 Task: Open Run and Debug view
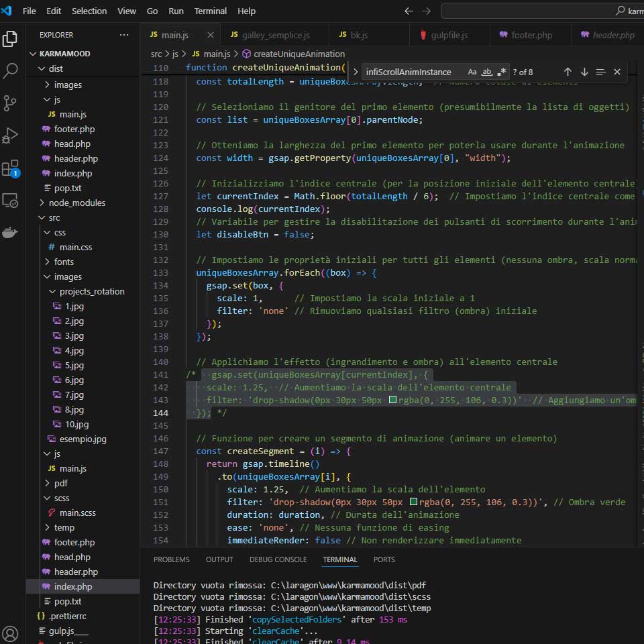point(10,135)
